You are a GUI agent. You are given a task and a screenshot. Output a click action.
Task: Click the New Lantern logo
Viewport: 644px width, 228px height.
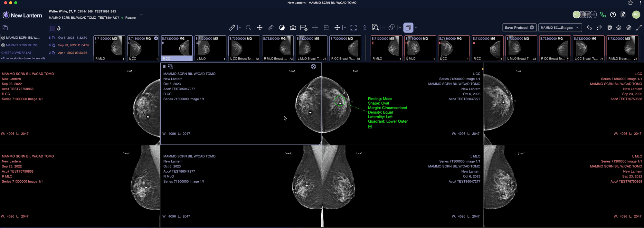(x=22, y=15)
